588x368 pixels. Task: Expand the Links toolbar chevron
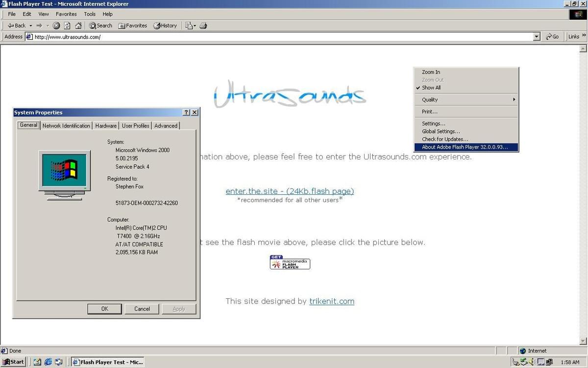coord(584,36)
